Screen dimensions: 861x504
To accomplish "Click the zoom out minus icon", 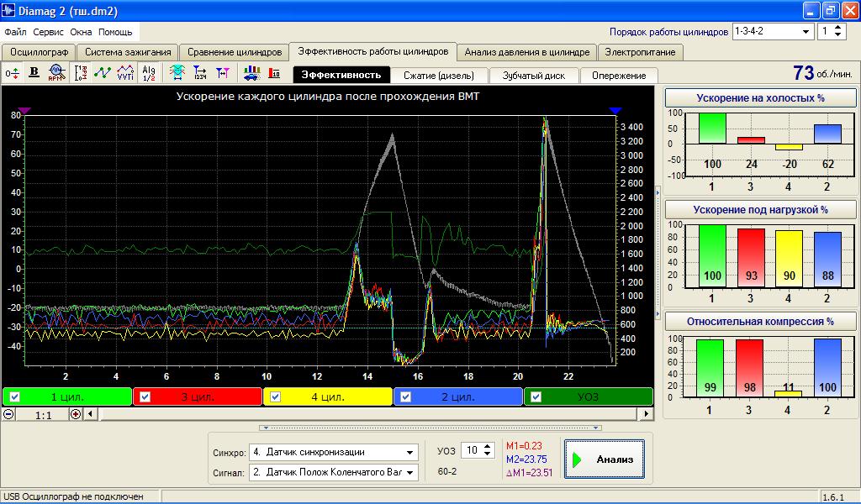I will pos(8,414).
